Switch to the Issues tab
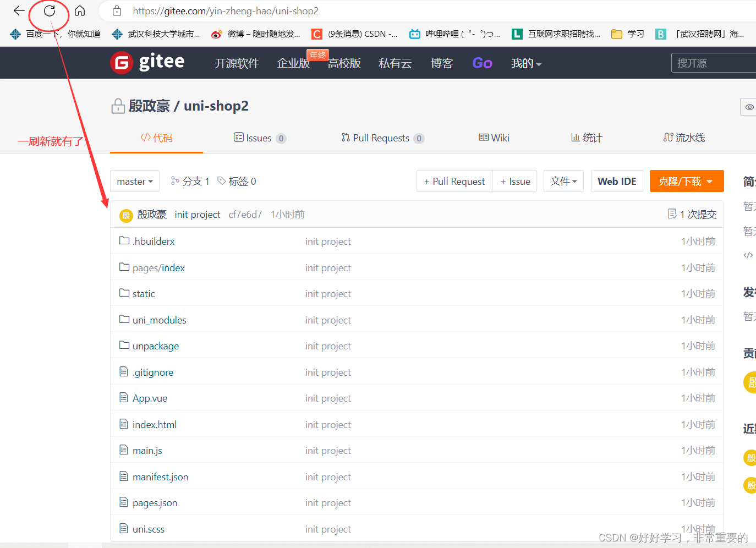This screenshot has height=548, width=756. [x=260, y=138]
